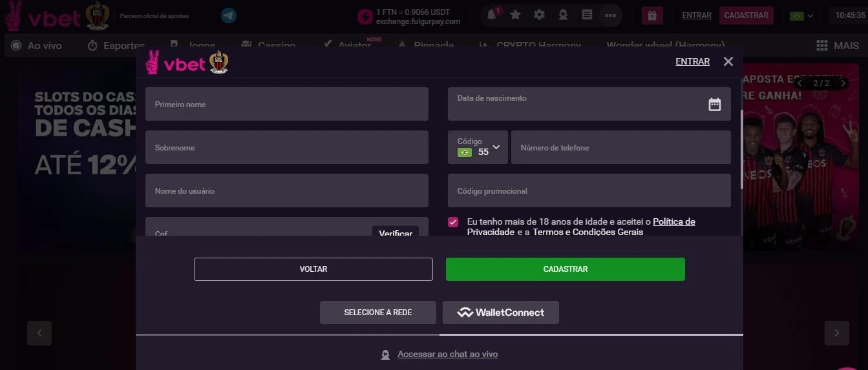Focus the Data de nascimento field
The width and height of the screenshot is (868, 370).
589,104
